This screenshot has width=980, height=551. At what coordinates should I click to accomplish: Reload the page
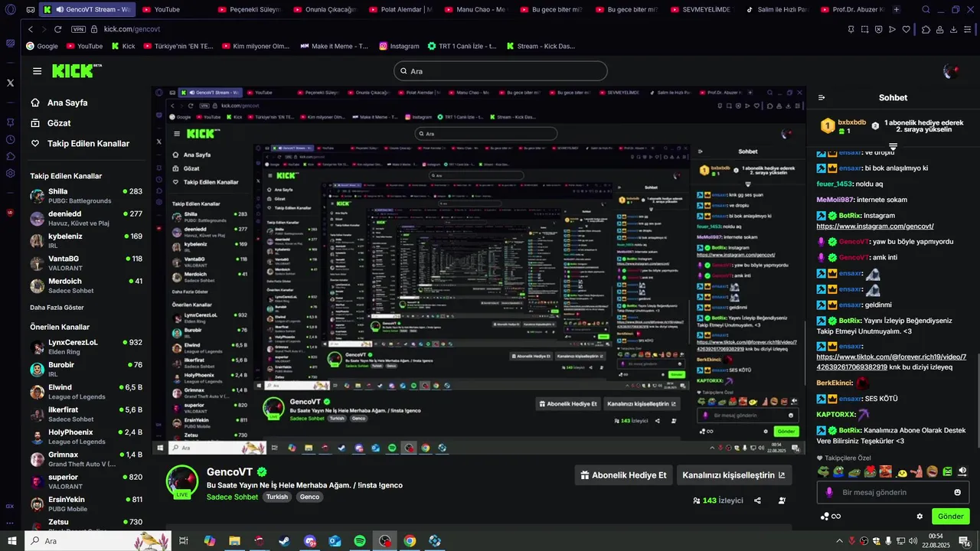click(x=57, y=29)
